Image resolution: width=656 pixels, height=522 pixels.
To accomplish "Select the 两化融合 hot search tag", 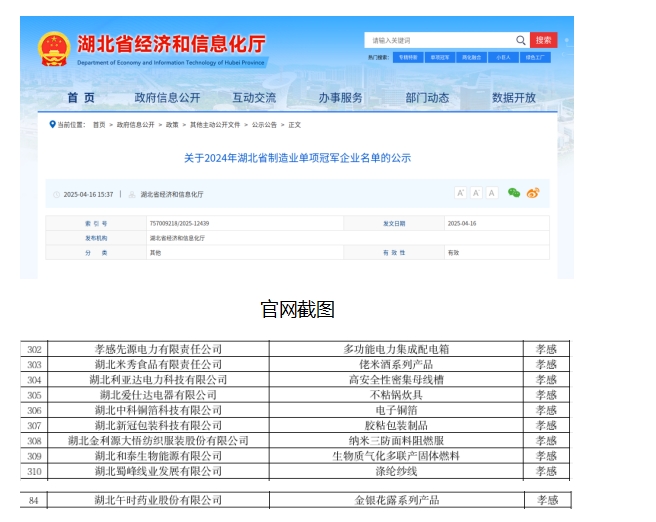I will click(472, 57).
